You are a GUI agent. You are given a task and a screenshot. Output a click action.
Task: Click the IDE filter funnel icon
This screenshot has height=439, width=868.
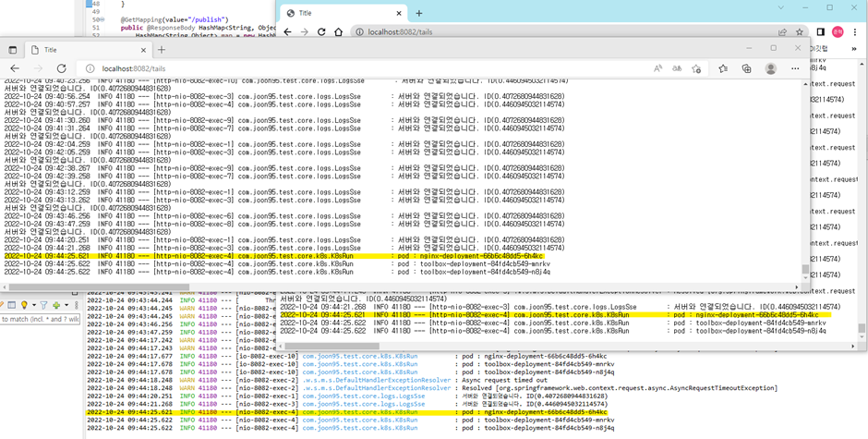tap(43, 305)
